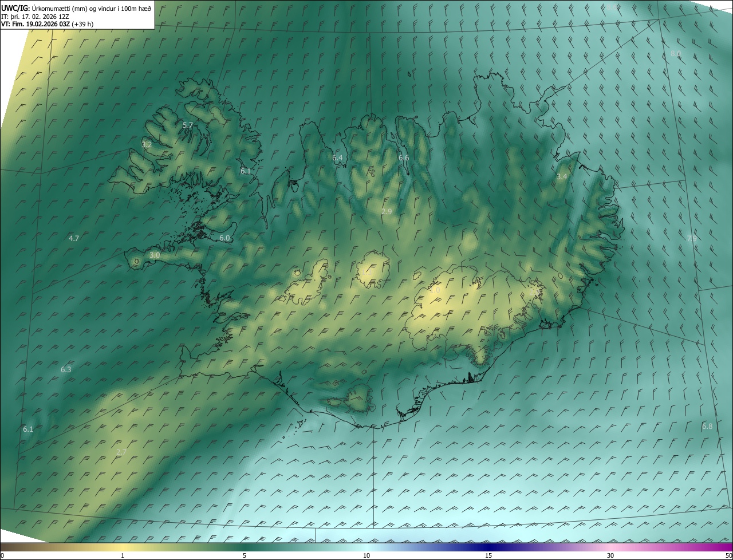Screen dimensions: 733x560
Task: Click the 10 tick on the color scale
Action: pyautogui.click(x=366, y=555)
